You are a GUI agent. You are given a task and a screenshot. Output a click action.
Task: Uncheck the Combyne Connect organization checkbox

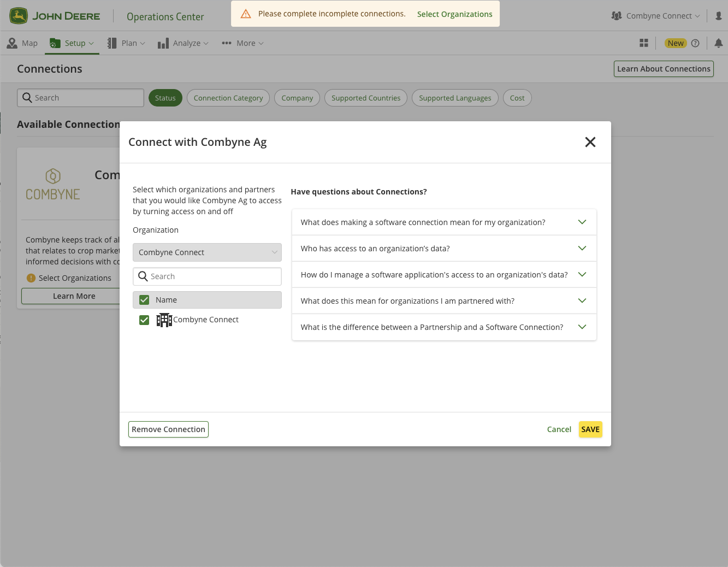pyautogui.click(x=144, y=320)
